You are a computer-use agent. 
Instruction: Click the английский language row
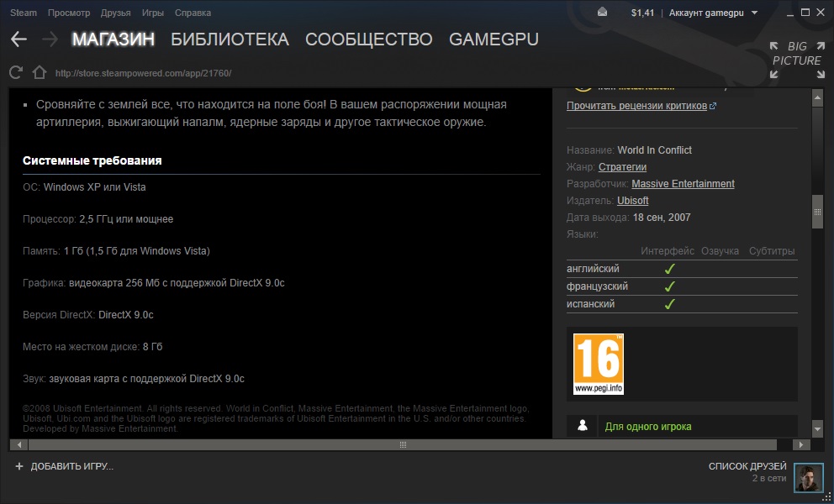(682, 269)
